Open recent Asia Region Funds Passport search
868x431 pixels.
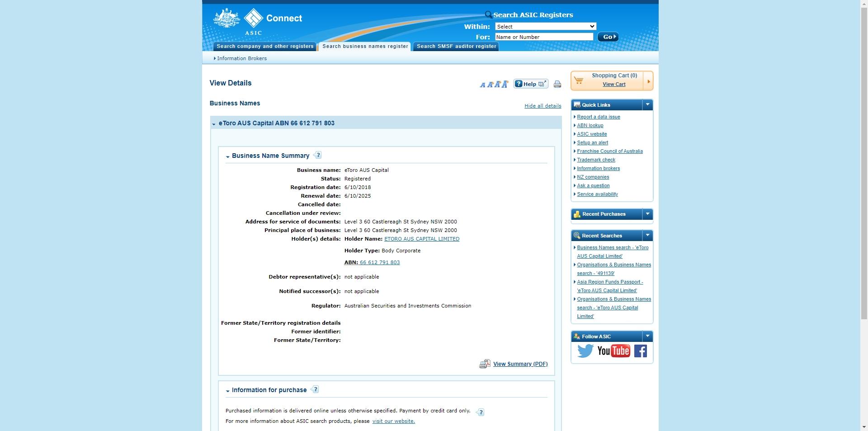click(x=610, y=286)
